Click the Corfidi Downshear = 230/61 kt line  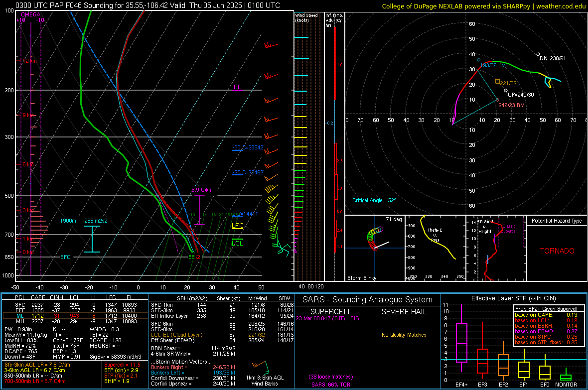pyautogui.click(x=193, y=378)
